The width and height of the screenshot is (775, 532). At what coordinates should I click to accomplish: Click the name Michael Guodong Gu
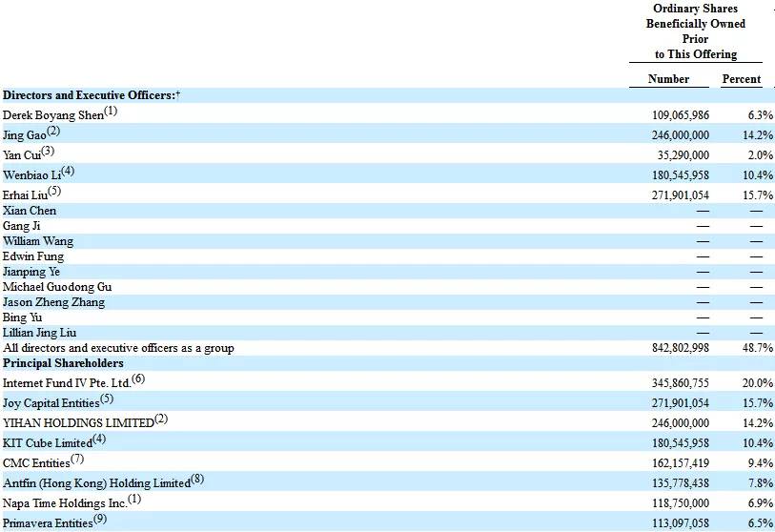(57, 287)
